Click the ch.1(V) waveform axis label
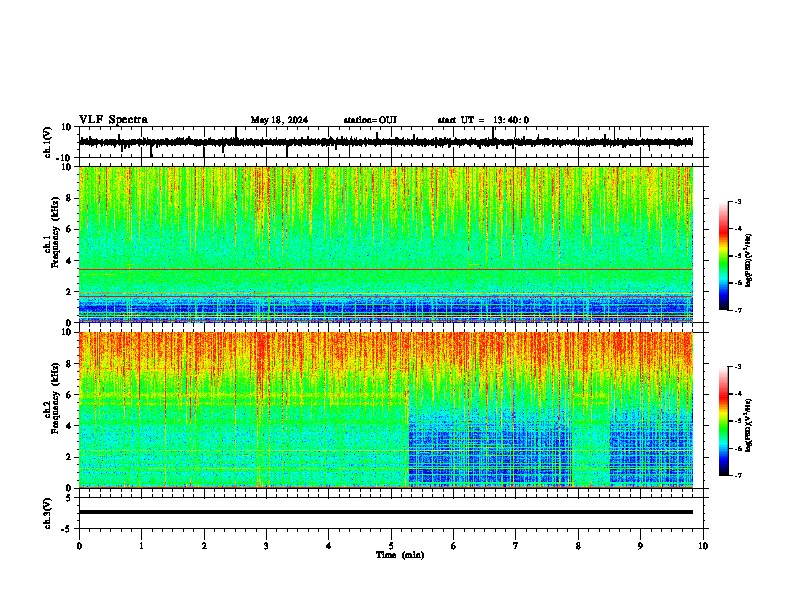 click(48, 142)
